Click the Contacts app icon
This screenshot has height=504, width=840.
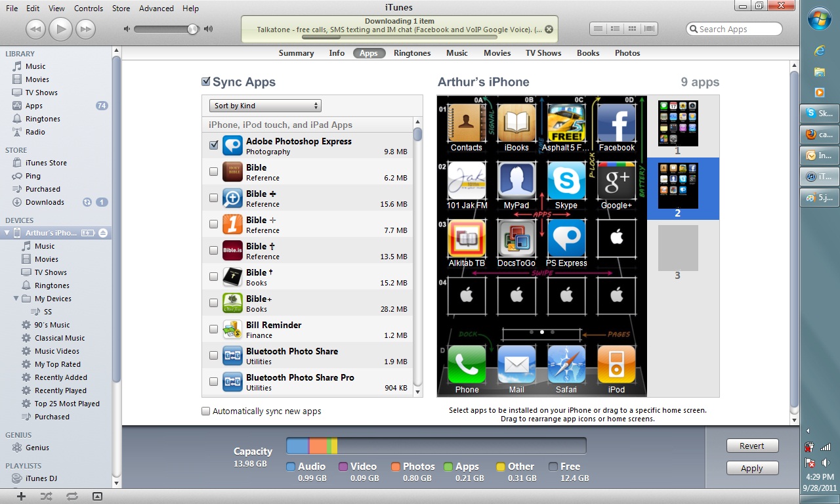(467, 123)
